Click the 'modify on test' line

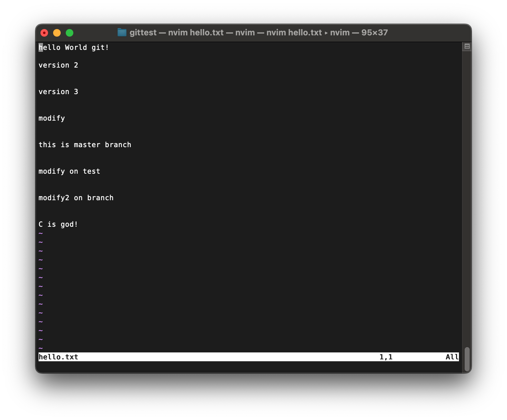coord(69,171)
